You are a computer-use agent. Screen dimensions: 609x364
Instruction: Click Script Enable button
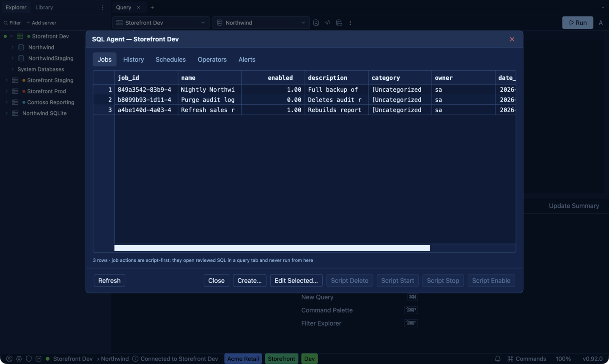pos(491,281)
